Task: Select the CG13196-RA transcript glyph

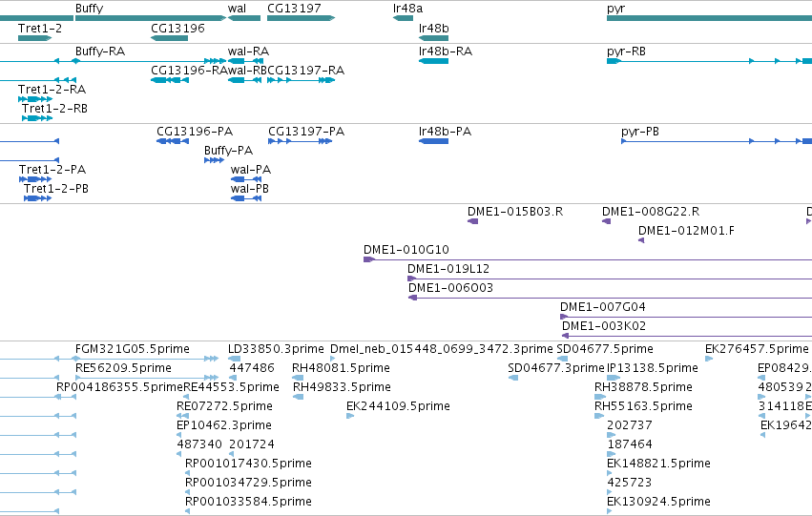Action: click(169, 80)
